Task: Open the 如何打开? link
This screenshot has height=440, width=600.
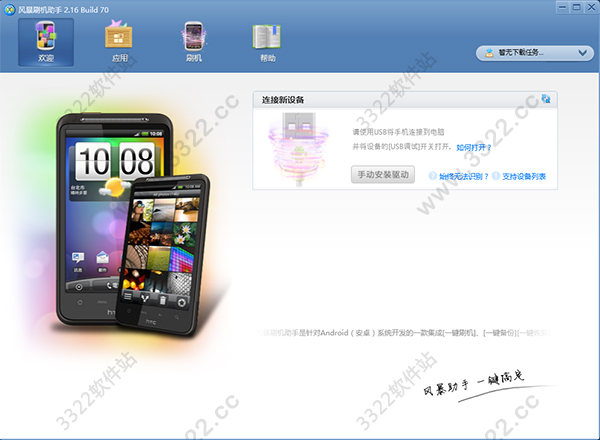Action: tap(474, 148)
